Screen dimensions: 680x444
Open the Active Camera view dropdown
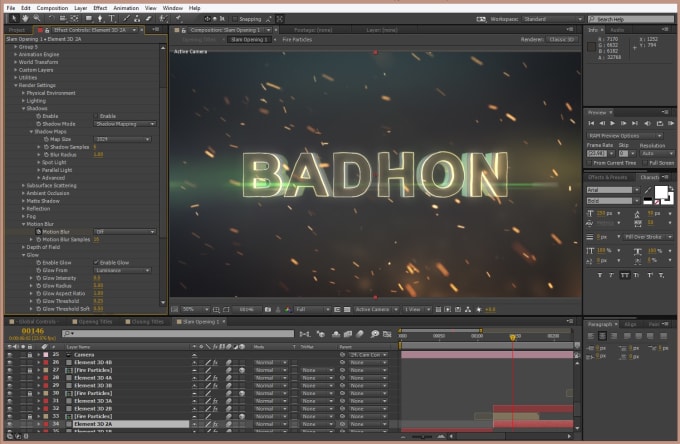[x=376, y=309]
